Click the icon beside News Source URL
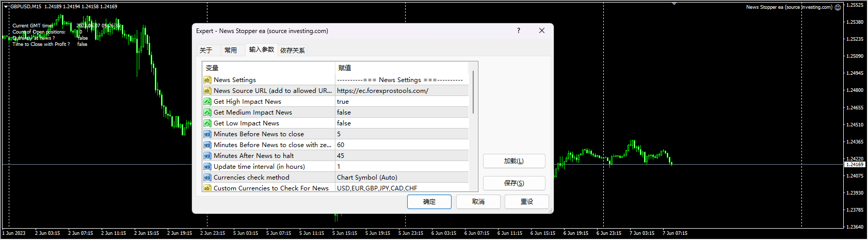 point(207,91)
